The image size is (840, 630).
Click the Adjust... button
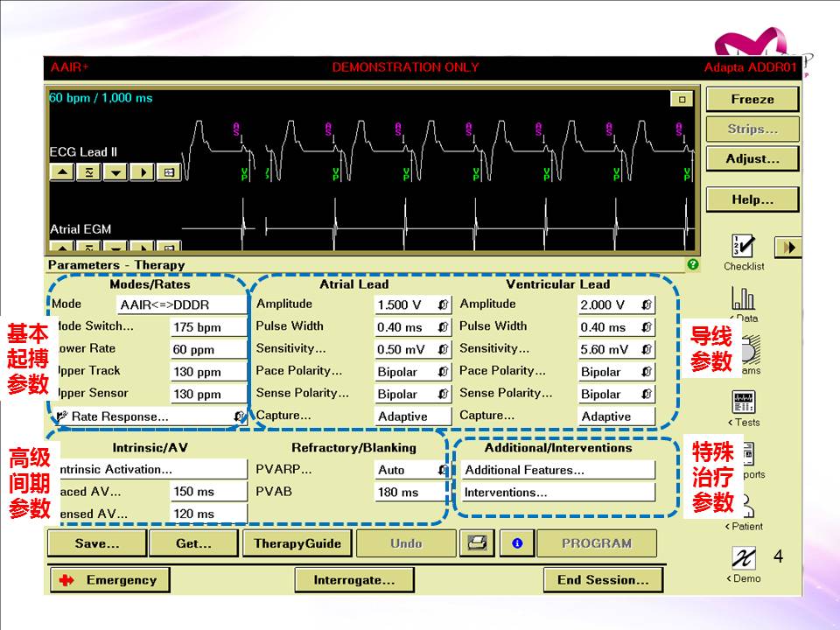pos(752,159)
